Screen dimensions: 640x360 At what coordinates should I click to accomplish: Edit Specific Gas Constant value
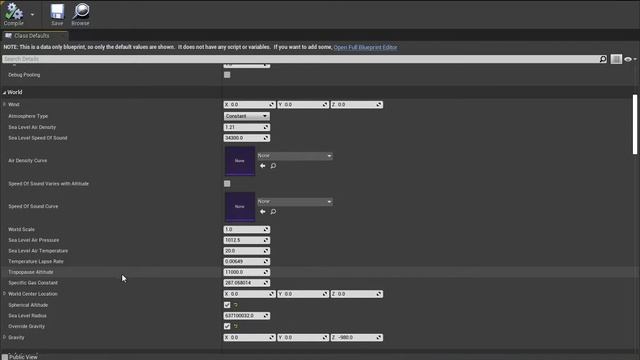(247, 283)
